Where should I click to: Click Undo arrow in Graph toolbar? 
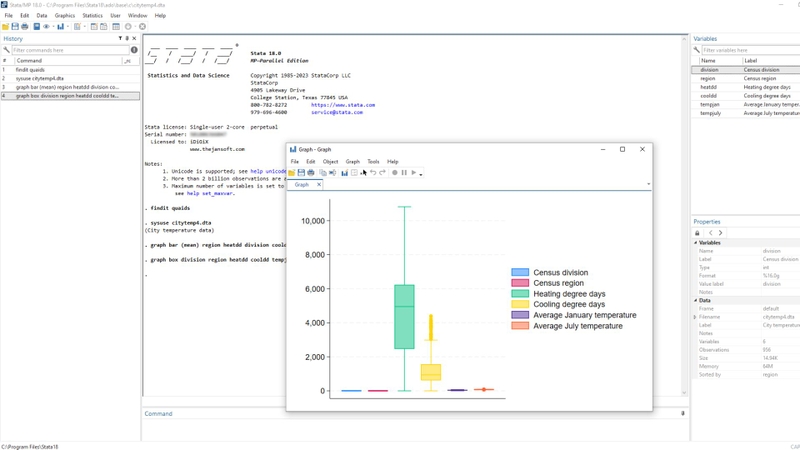[x=373, y=172]
